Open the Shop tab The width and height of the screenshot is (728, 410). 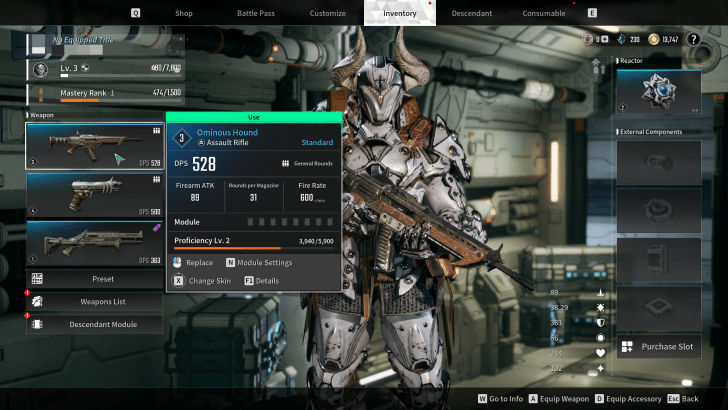pyautogui.click(x=184, y=14)
